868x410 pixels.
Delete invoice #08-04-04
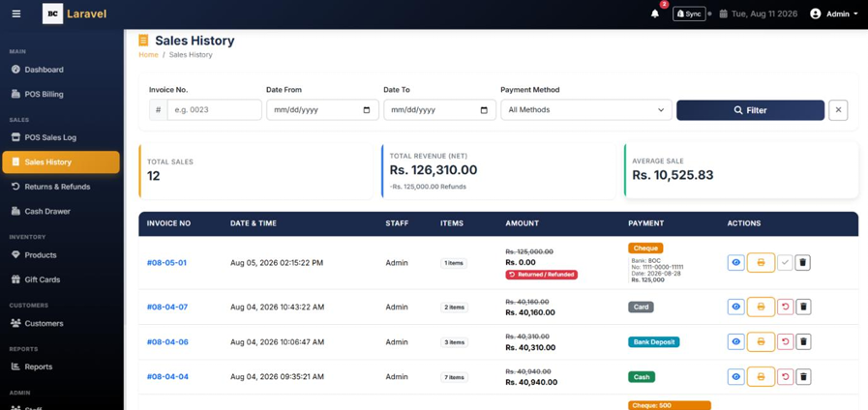[803, 377]
